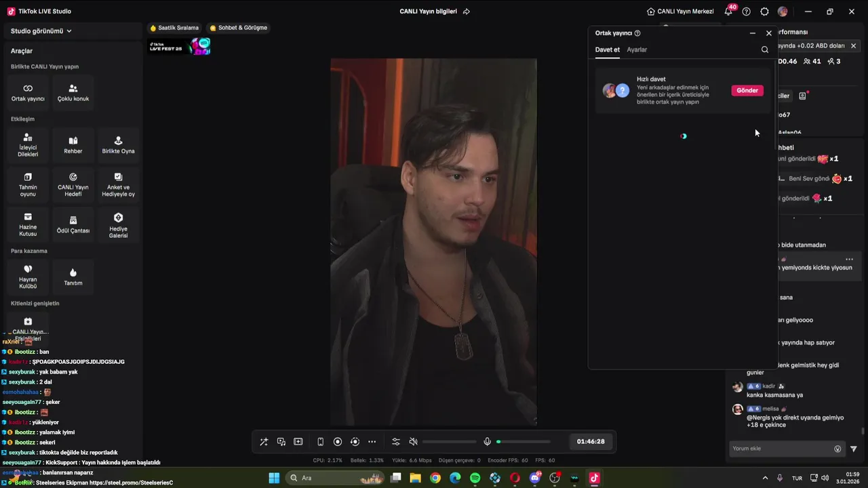Viewport: 868px width, 488px height.
Task: Switch to the Davet et tab
Action: pos(608,49)
